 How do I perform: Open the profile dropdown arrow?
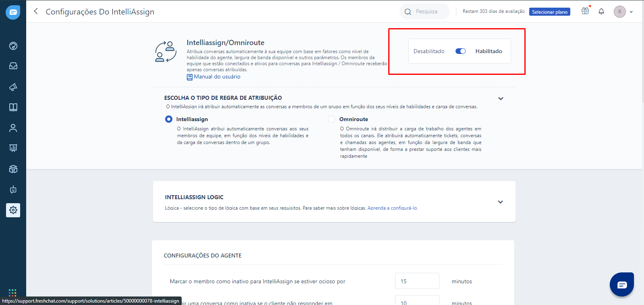click(631, 12)
